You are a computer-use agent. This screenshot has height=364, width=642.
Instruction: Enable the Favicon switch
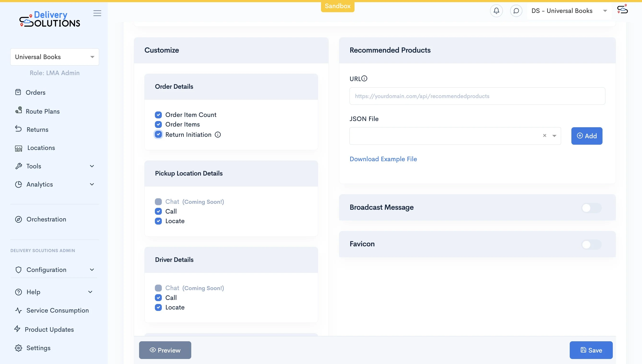591,244
